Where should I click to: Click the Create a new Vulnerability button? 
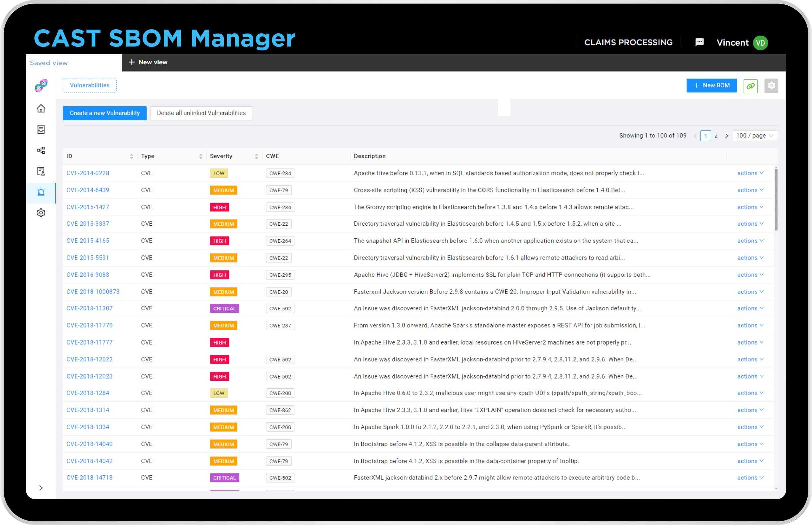point(104,113)
